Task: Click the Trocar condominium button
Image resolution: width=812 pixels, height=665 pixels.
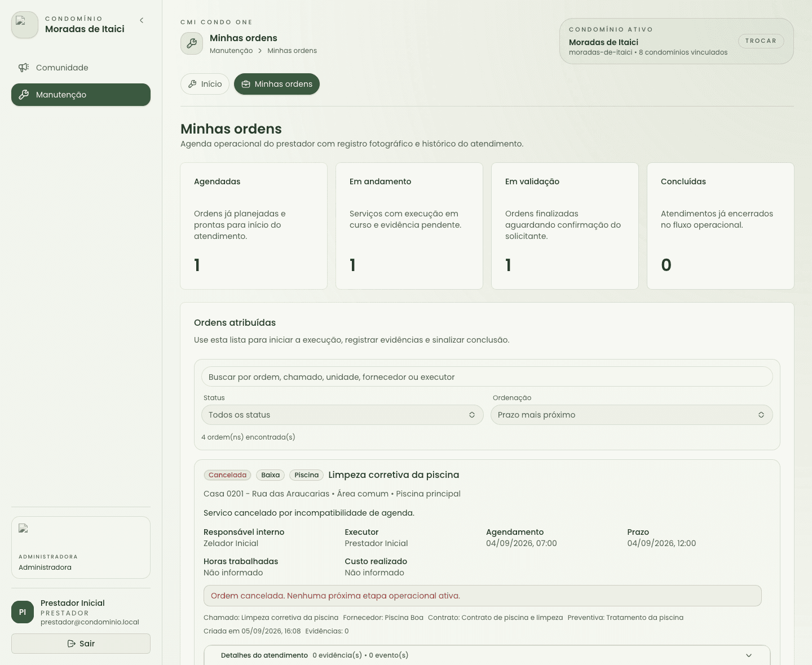Action: [x=761, y=41]
